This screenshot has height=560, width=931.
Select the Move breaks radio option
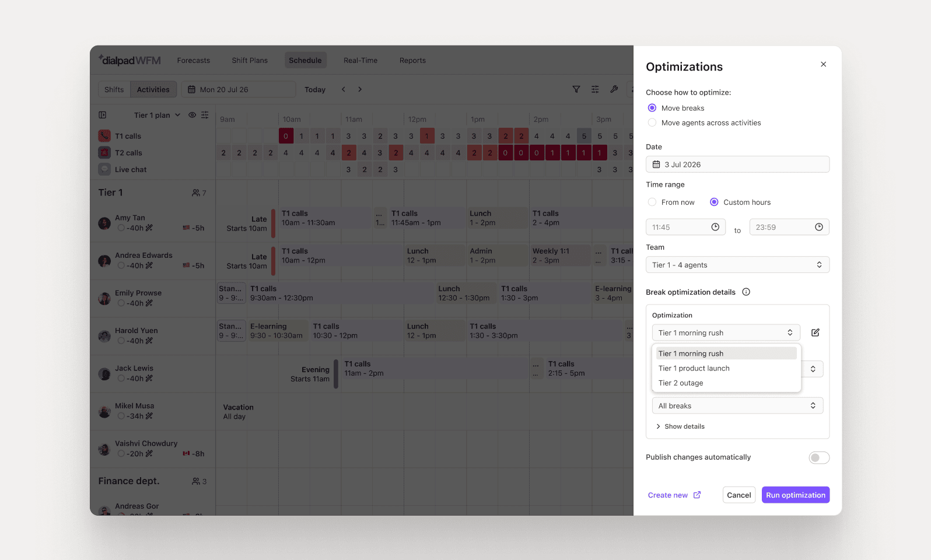(652, 108)
